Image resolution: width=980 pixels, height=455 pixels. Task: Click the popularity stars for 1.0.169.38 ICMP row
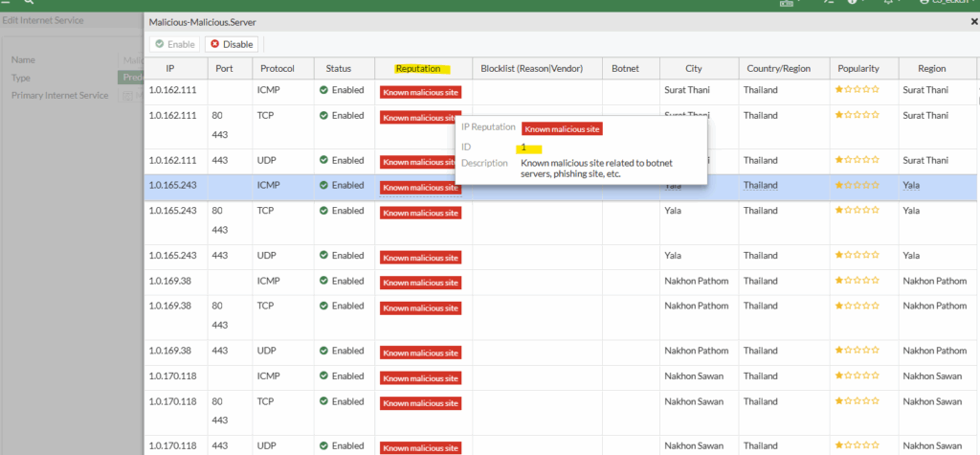[858, 281]
